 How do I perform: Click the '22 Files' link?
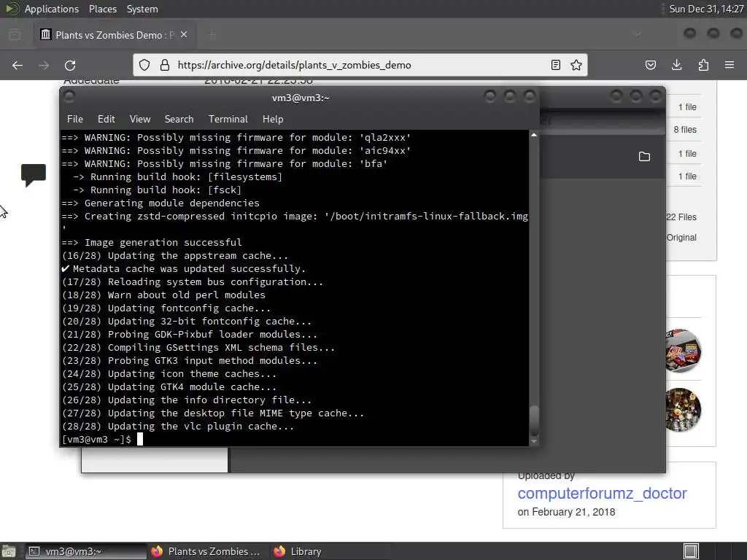pyautogui.click(x=681, y=217)
